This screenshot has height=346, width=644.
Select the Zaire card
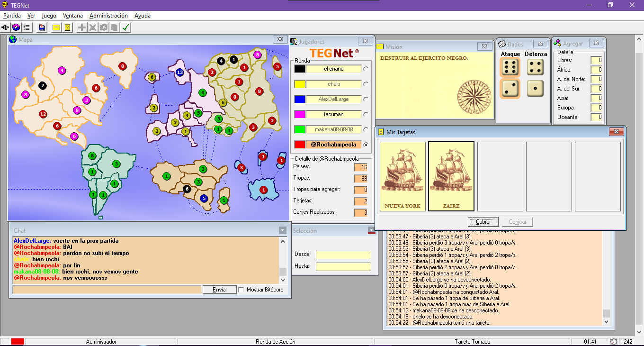click(451, 176)
